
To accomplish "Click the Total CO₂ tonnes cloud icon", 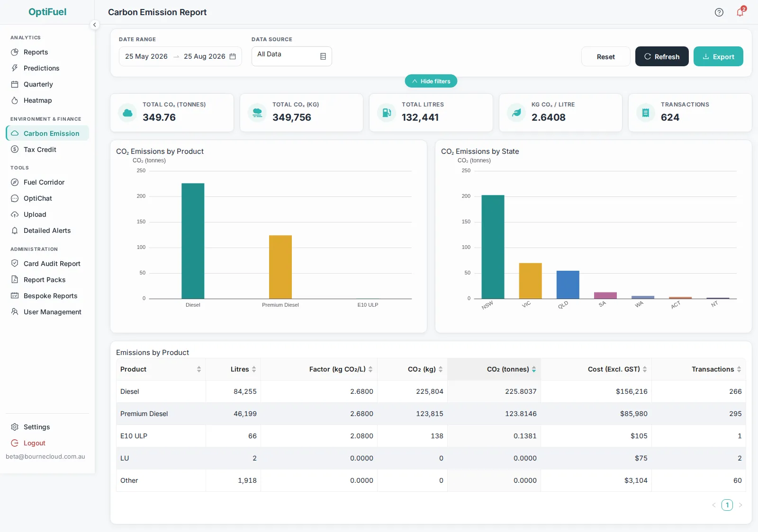I will pos(127,113).
